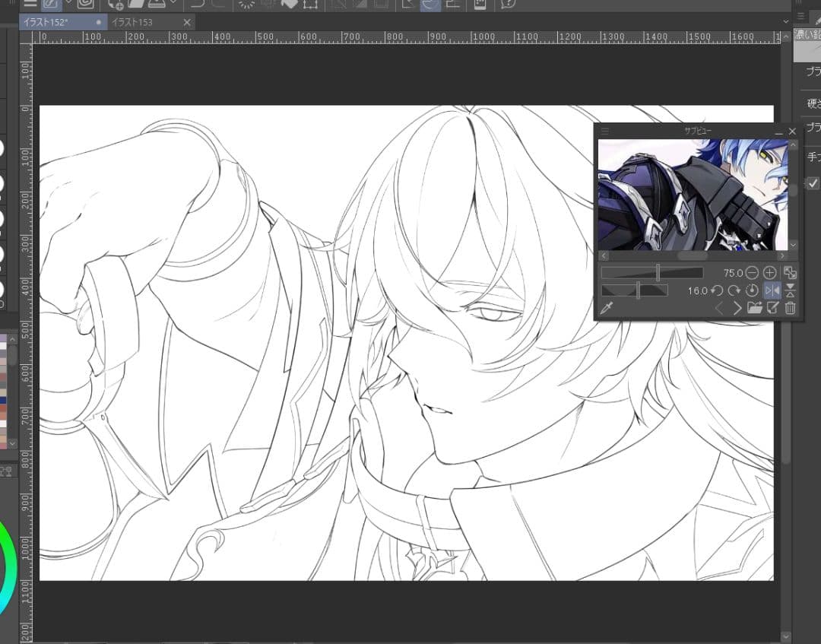
Task: Open the Sub View panel menu
Action: tap(605, 132)
